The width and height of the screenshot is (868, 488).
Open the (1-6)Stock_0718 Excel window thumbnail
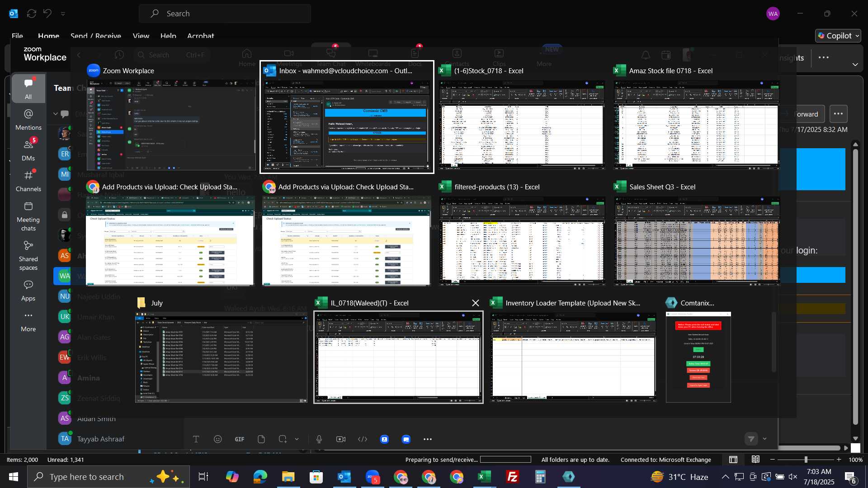pyautogui.click(x=522, y=125)
